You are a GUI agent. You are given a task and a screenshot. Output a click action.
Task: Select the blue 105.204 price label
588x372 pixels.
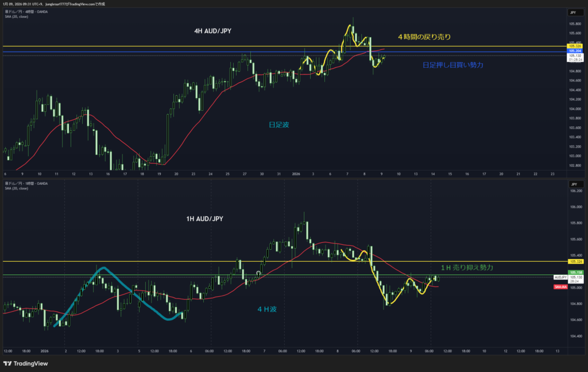click(575, 51)
